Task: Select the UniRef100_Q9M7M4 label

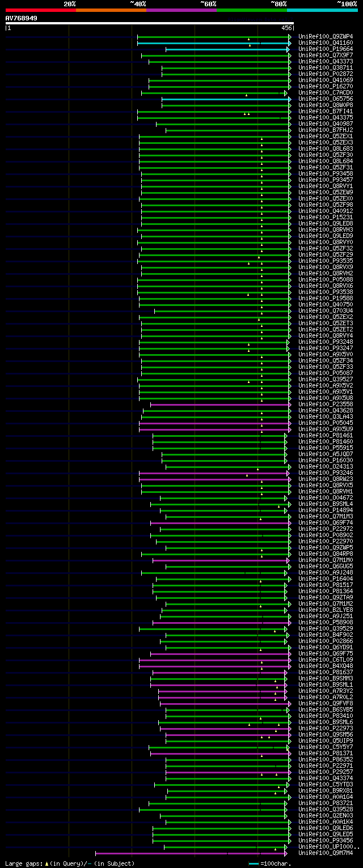Action: pos(325,853)
